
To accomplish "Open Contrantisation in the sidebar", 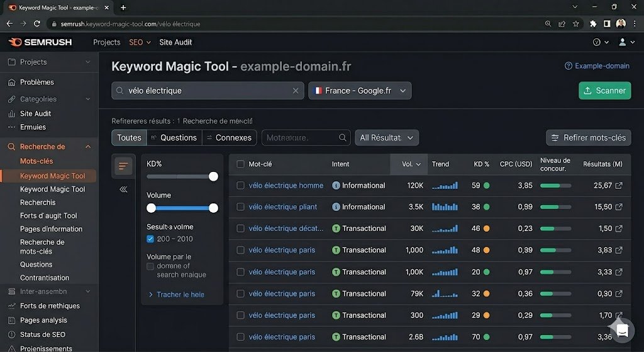I will pyautogui.click(x=45, y=278).
